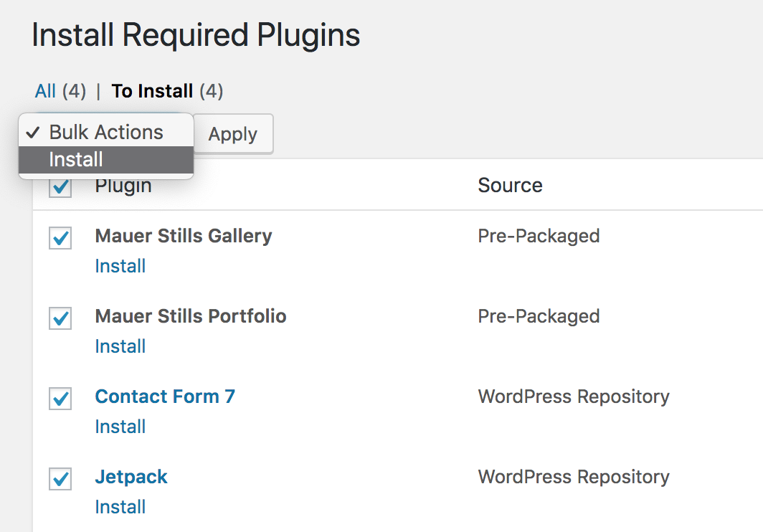The image size is (763, 532).
Task: Click Install link under Mauer Stills Portfolio
Action: 120,346
